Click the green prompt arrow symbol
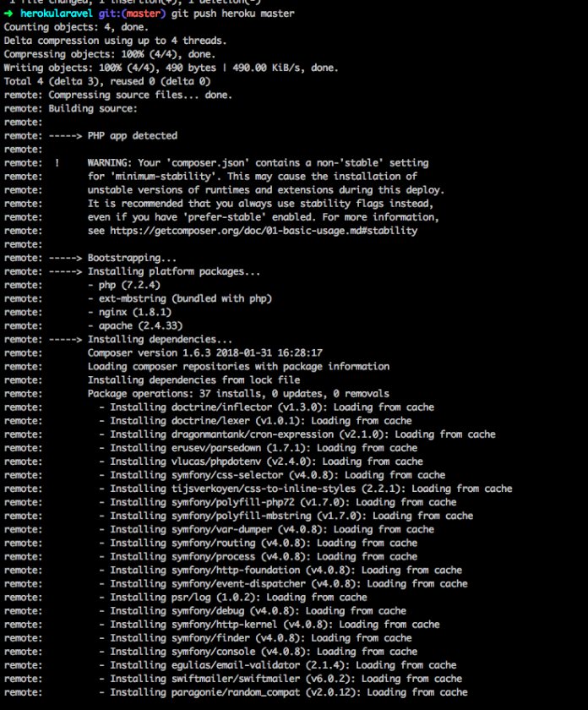The height and width of the screenshot is (710, 588). pyautogui.click(x=8, y=14)
